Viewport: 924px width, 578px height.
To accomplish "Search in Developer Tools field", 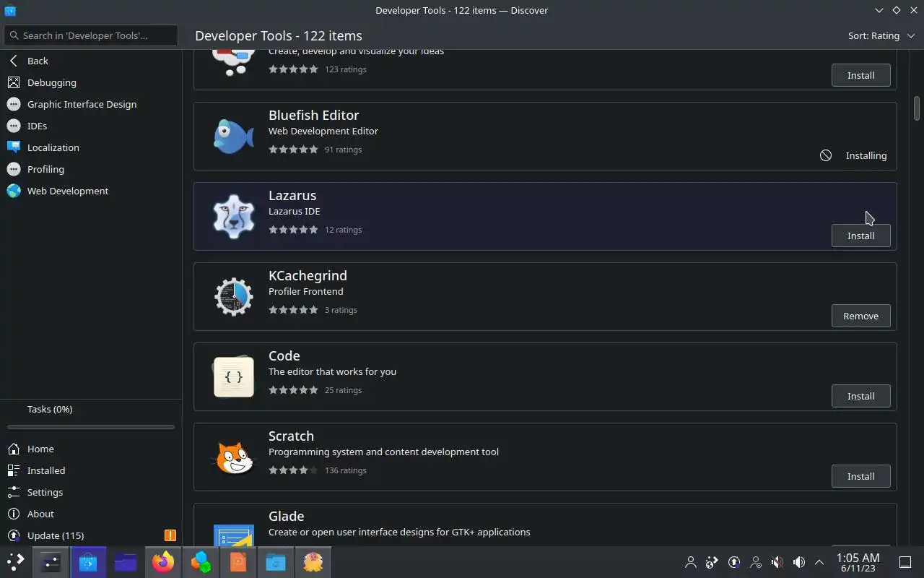I will point(91,35).
